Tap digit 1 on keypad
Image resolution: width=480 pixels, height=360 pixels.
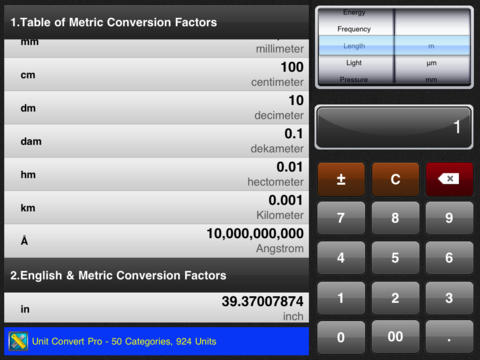click(x=341, y=298)
